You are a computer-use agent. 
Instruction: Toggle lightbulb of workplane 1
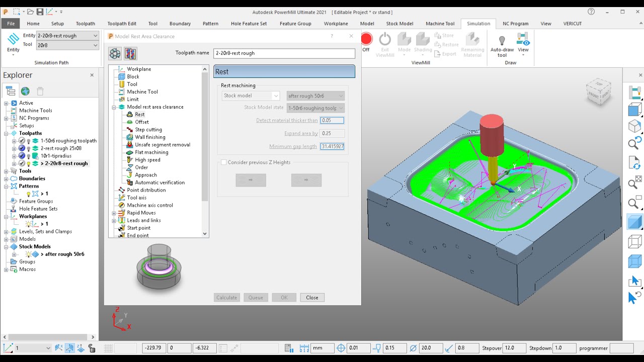(x=29, y=224)
